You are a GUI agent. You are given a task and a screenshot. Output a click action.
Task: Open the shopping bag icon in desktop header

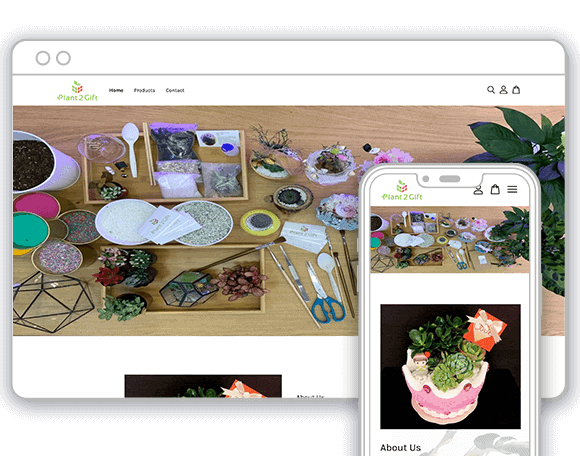516,90
